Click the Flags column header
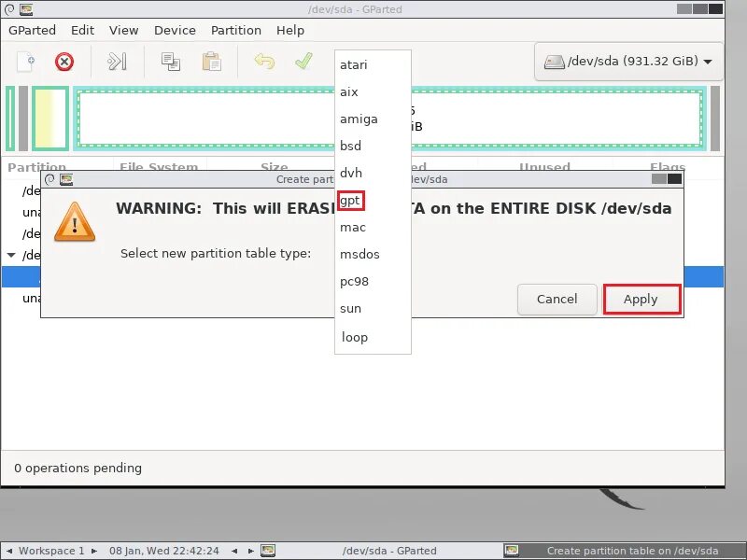The width and height of the screenshot is (747, 560). [x=668, y=167]
